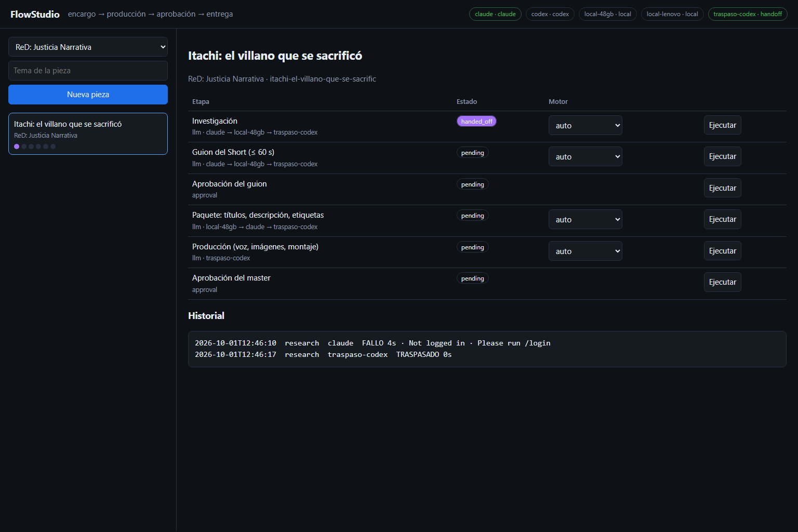
Task: Click the claude · claude engine chip
Action: coord(495,14)
